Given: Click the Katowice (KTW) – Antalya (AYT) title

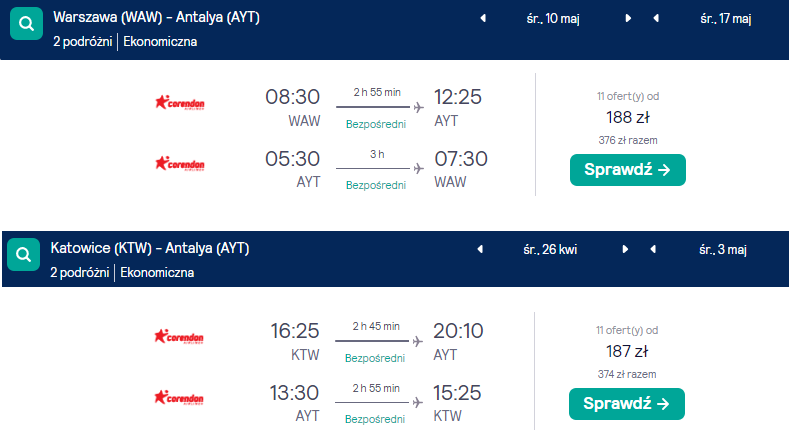Looking at the screenshot, I should click(150, 248).
